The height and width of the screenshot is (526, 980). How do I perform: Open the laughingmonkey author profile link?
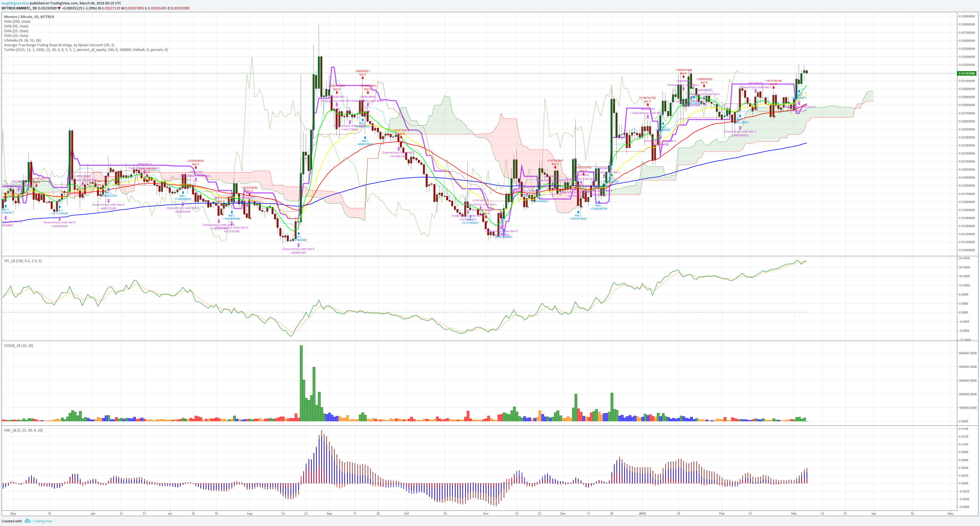pos(15,3)
